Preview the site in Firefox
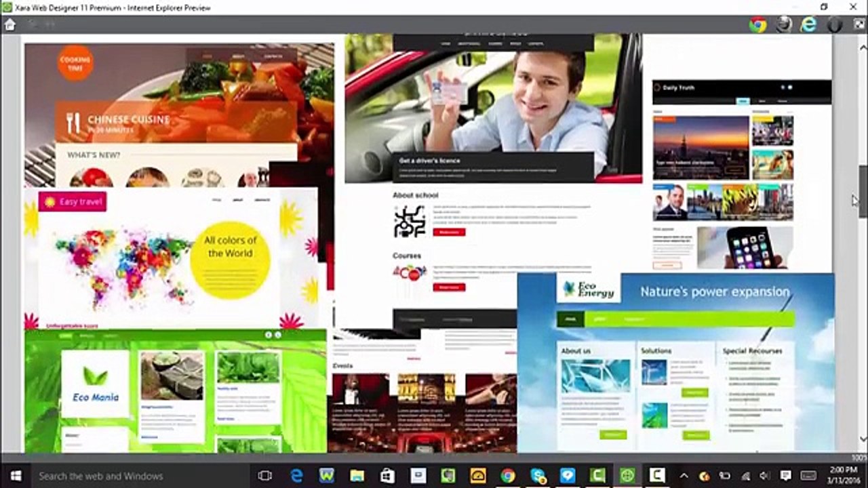868x488 pixels. point(783,24)
